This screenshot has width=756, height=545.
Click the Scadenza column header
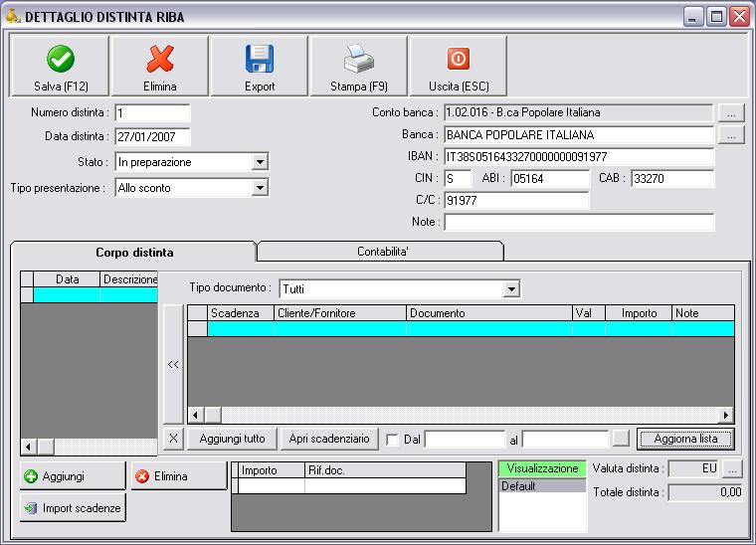pos(241,313)
